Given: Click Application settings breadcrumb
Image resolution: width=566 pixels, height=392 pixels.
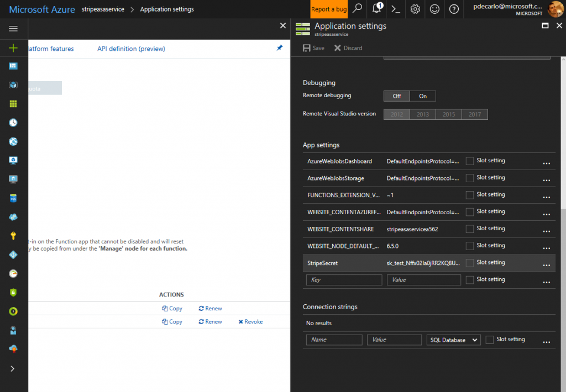Looking at the screenshot, I should coord(167,9).
